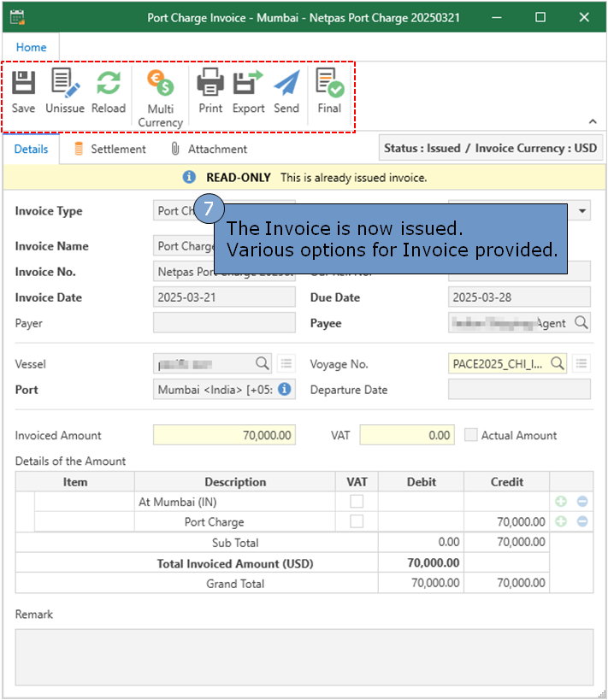Click the app calendar icon in the title bar
Screen dimensions: 608x700
pos(17,17)
